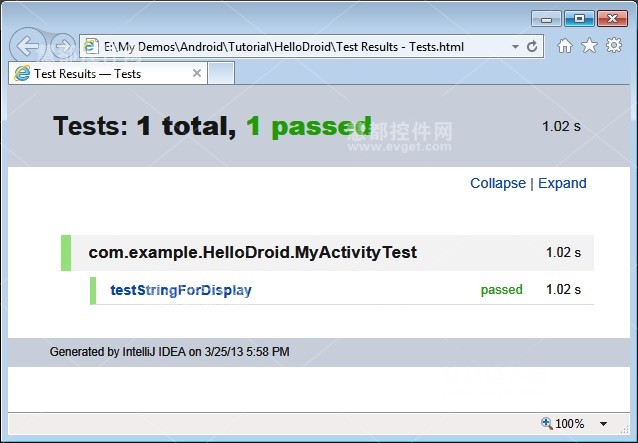
Task: Click the zoom magnifier icon in status bar
Action: (546, 423)
